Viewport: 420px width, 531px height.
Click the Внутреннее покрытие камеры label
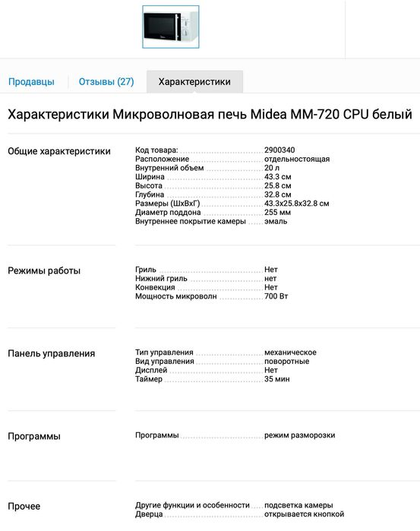[x=191, y=222]
